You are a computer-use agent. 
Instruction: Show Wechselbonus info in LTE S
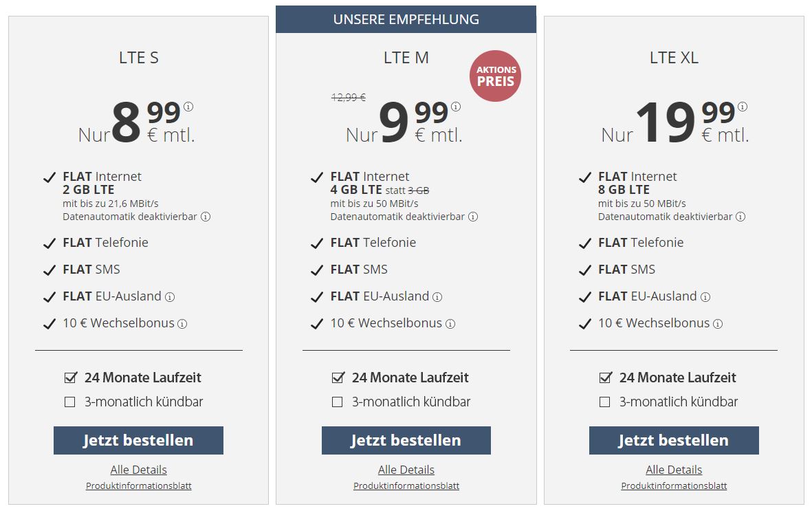[x=182, y=324]
